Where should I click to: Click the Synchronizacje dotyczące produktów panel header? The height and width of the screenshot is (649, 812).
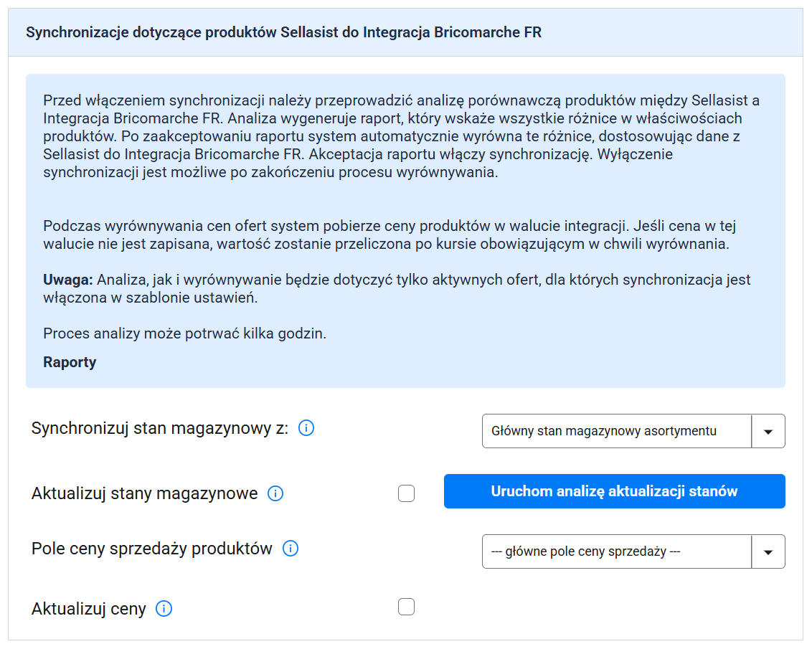click(283, 32)
